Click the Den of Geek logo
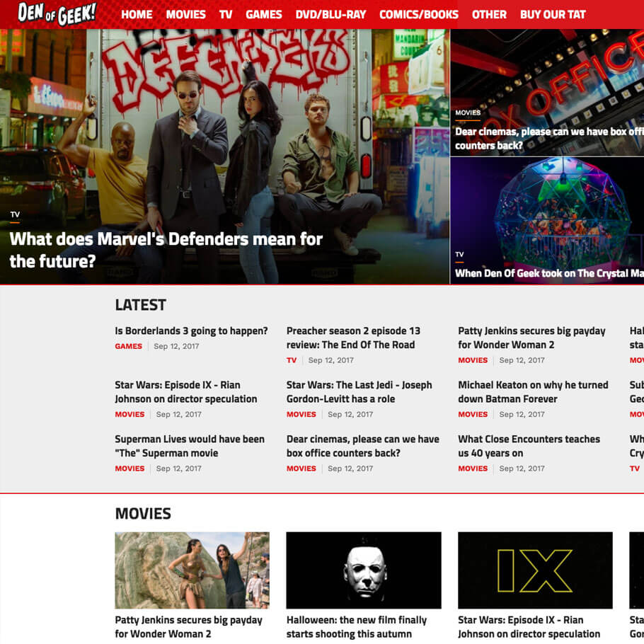The height and width of the screenshot is (644, 644). [x=57, y=13]
